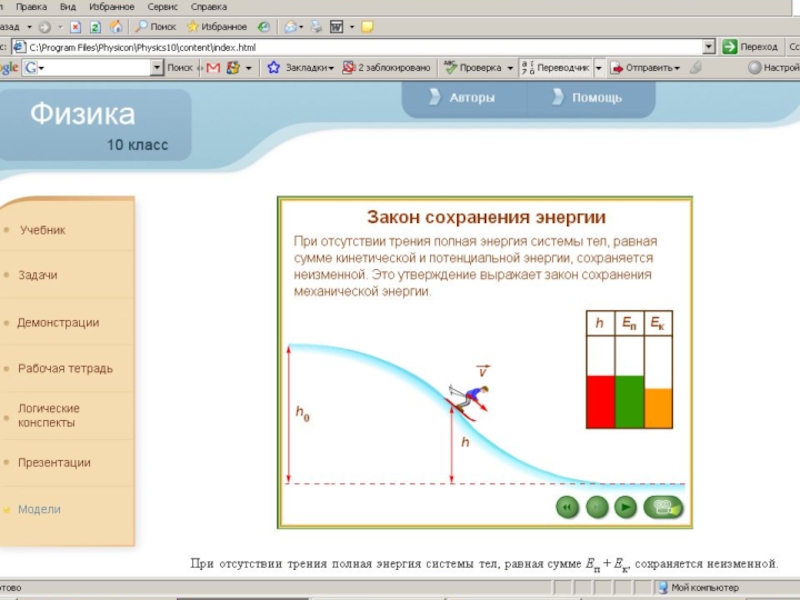The width and height of the screenshot is (800, 600).
Task: Expand the Переводчик dropdown arrow
Action: 599,68
